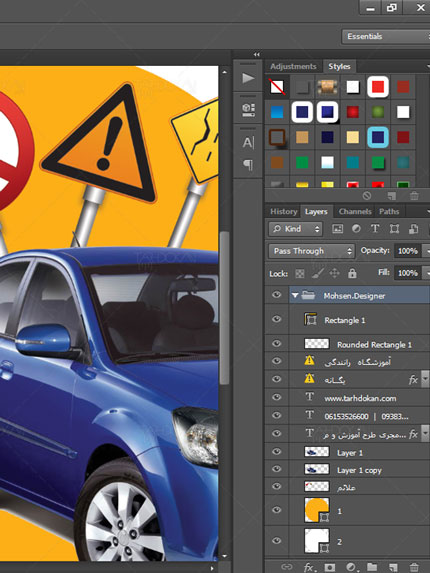Open the Opacity slider arrow
The width and height of the screenshot is (430, 573).
426,251
